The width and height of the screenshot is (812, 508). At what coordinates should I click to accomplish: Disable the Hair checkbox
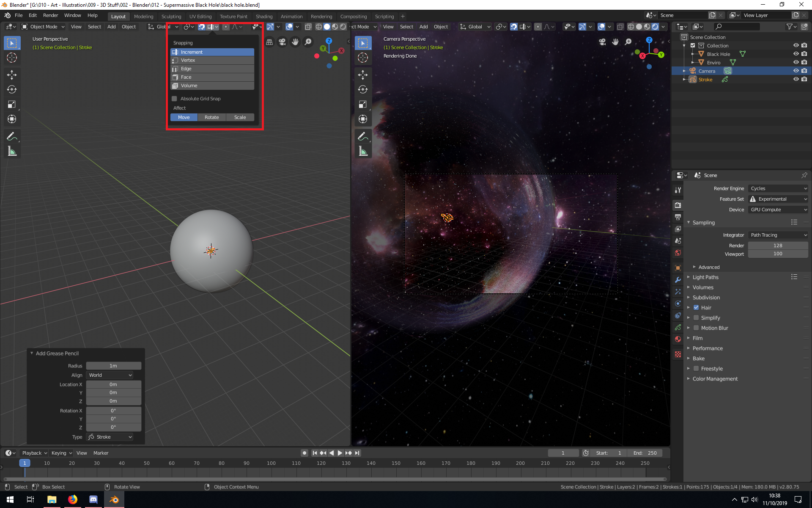(x=696, y=308)
